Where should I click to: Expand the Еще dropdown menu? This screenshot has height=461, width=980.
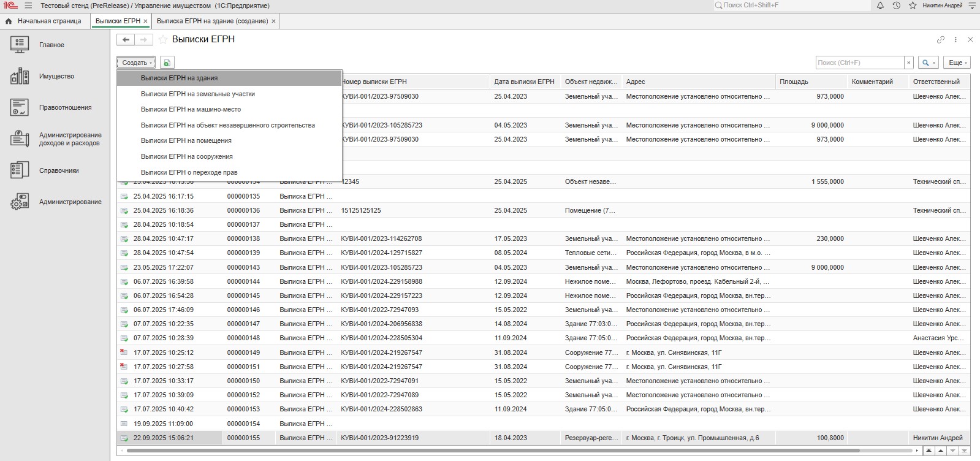tap(957, 63)
